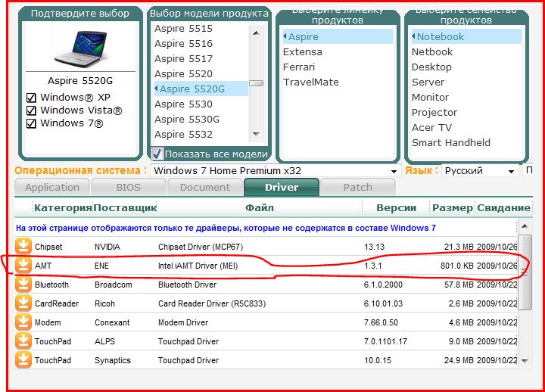Click the driver table scroll-up arrow

pos(525,226)
